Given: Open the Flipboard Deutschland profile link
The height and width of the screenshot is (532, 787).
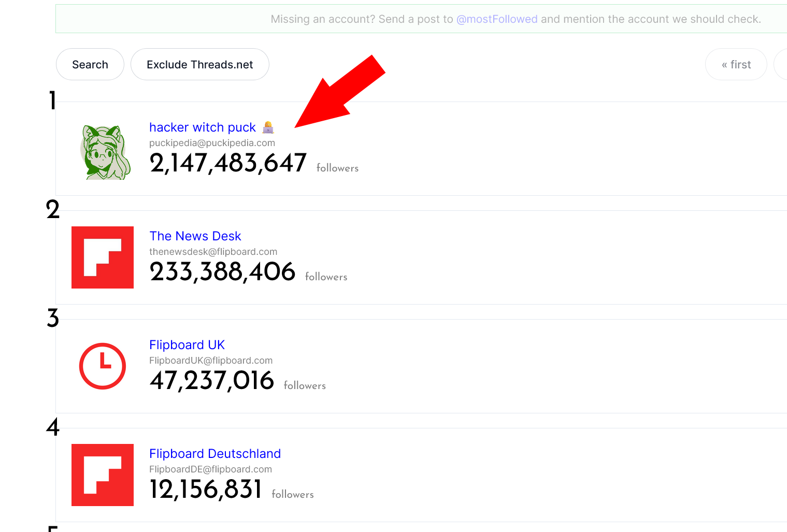Looking at the screenshot, I should [x=215, y=454].
